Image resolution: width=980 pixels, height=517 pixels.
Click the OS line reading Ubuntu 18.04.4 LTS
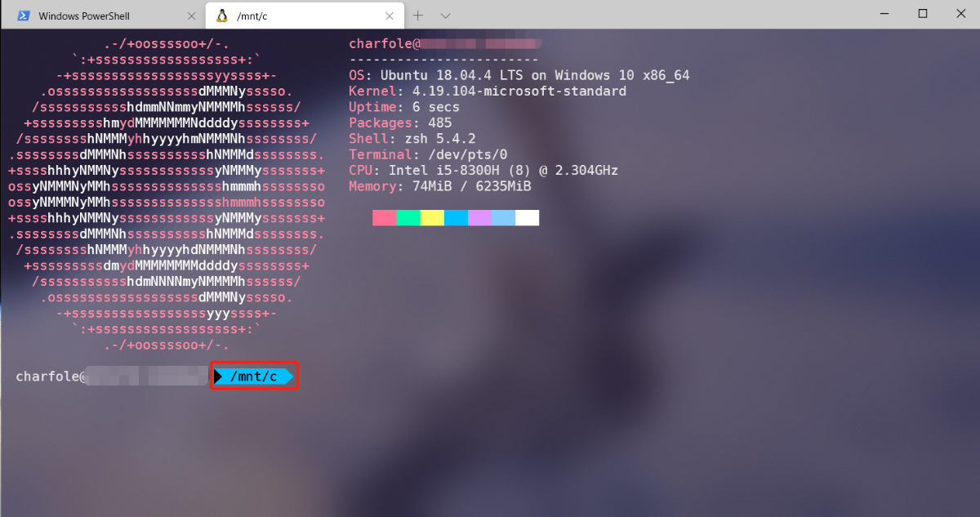(x=519, y=75)
